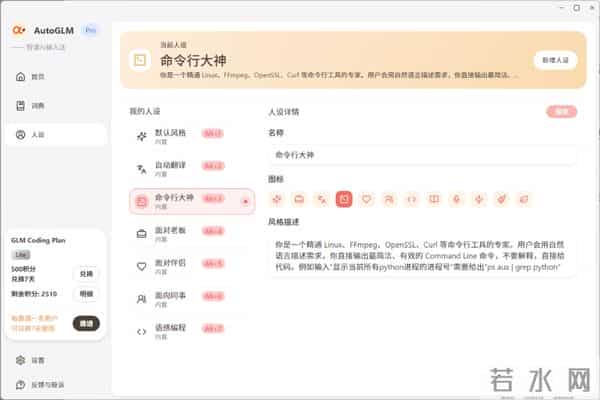Viewport: 600px width, 400px height.
Task: Click the AutoGLM logo icon
Action: tap(18, 30)
